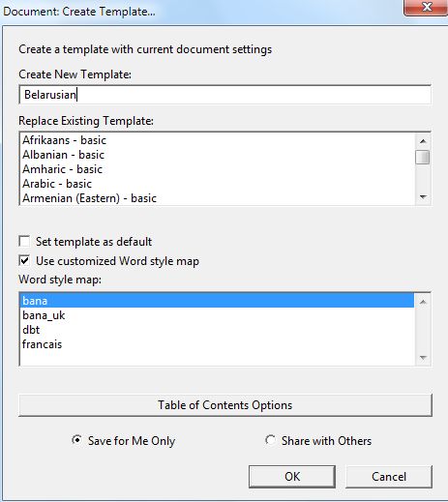
Task: Select Arabic - basic template
Action: [218, 184]
